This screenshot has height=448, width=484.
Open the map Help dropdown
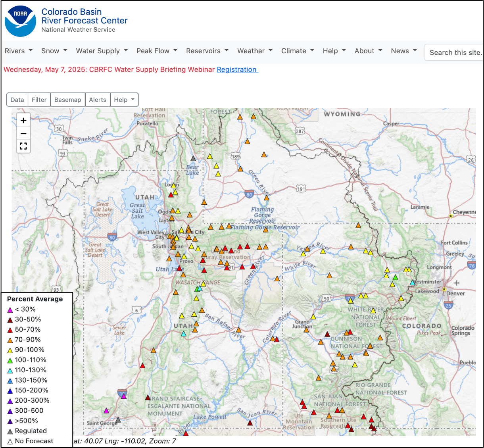124,100
